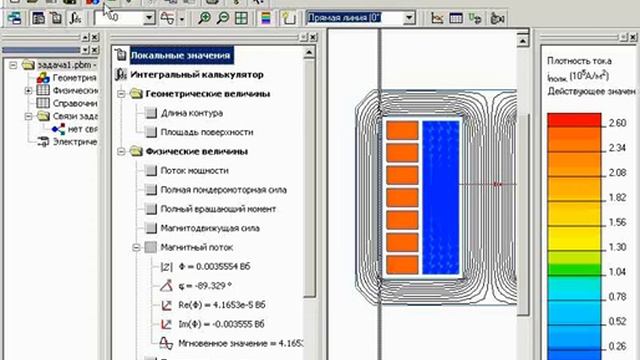Open the phase value combo box arrow

pos(149,18)
